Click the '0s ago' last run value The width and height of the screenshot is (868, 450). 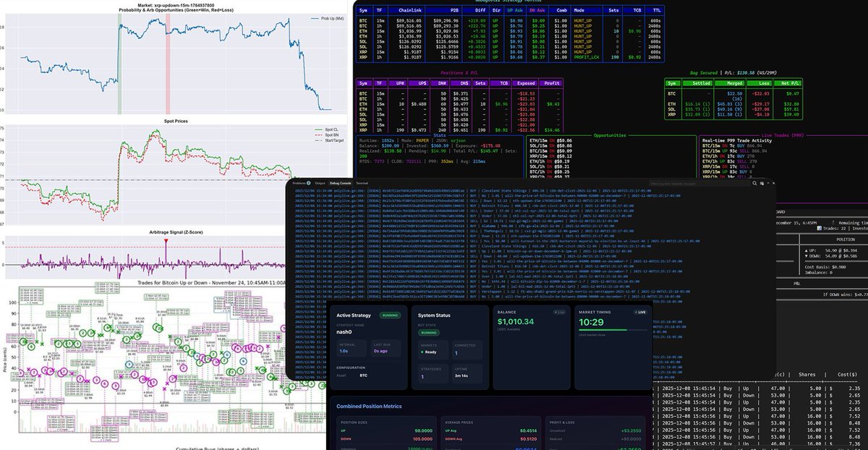point(380,351)
